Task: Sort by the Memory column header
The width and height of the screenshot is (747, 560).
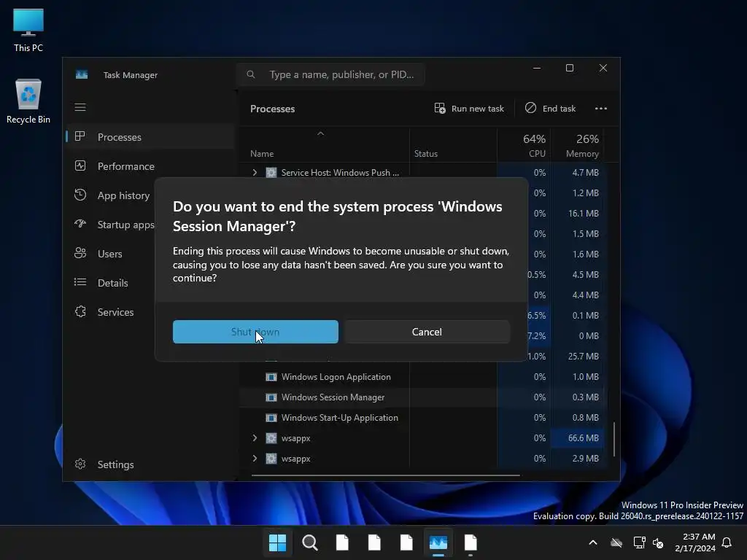Action: pos(578,145)
